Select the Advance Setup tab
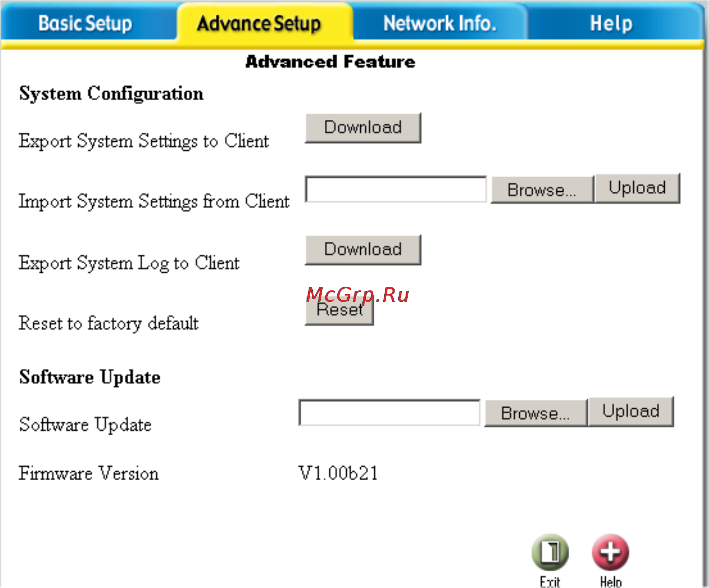 [x=259, y=23]
